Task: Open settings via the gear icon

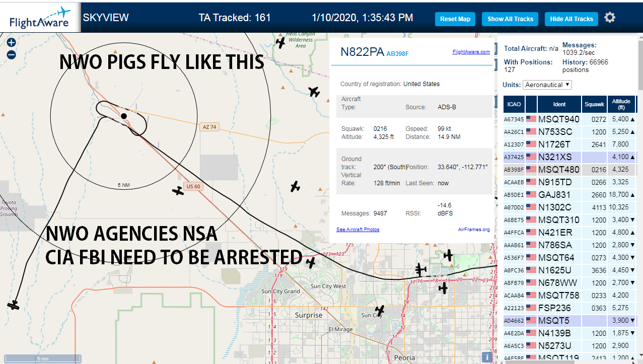Action: 610,18
